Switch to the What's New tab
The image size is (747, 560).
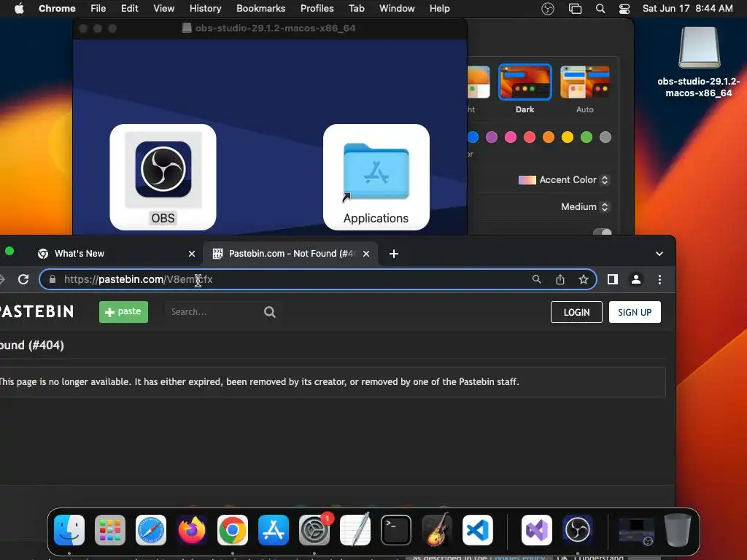click(x=115, y=253)
